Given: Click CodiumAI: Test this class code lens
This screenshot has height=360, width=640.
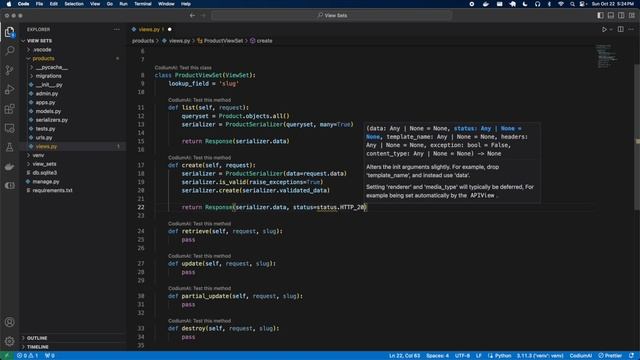Looking at the screenshot, I should (x=183, y=68).
